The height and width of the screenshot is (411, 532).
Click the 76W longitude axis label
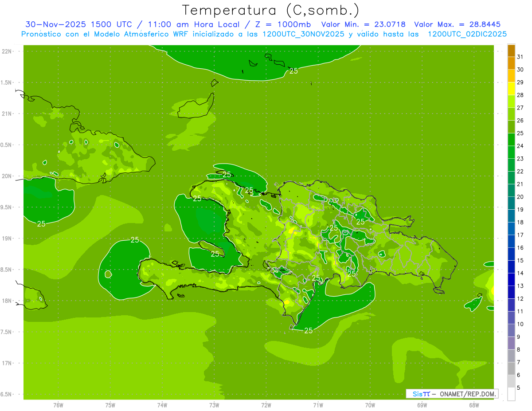coord(58,405)
